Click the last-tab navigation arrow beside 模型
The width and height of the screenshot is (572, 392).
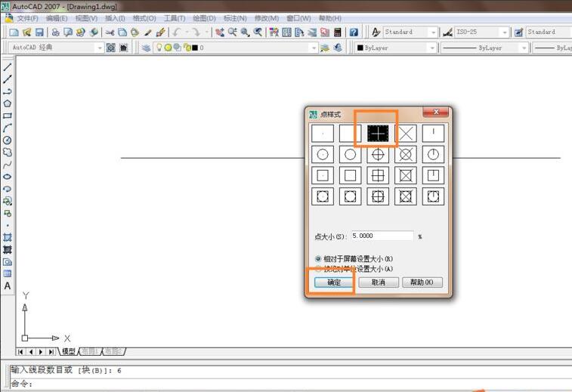point(51,351)
